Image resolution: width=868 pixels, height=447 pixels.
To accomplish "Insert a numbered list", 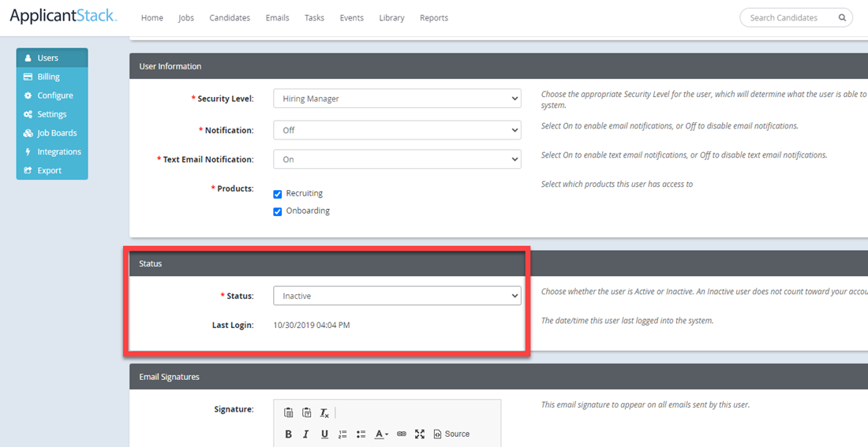I will [342, 434].
